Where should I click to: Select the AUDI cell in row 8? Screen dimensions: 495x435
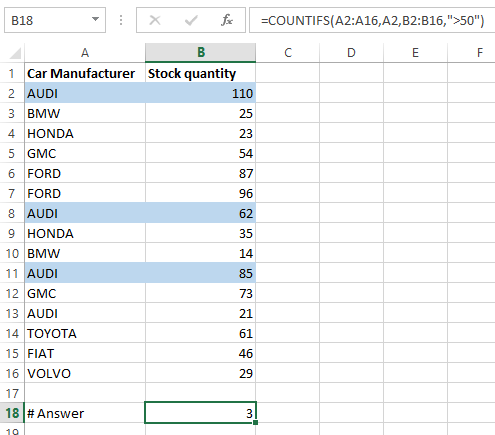85,213
